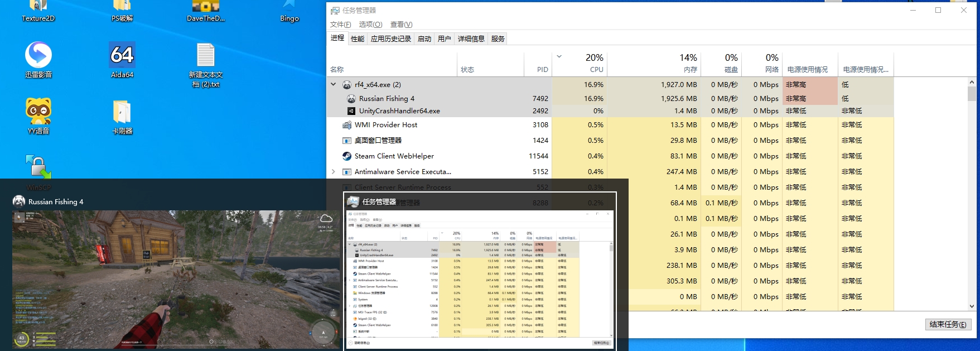980x351 pixels.
Task: Sort by the 状态 column header
Action: [491, 64]
